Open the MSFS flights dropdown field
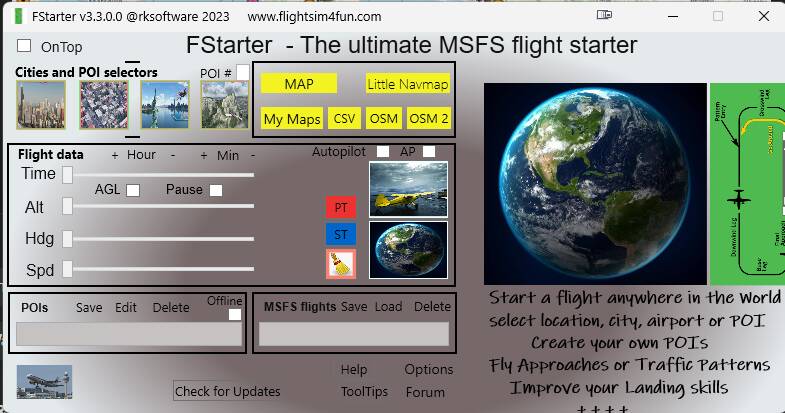Viewport: 785px width, 413px height. click(x=354, y=334)
